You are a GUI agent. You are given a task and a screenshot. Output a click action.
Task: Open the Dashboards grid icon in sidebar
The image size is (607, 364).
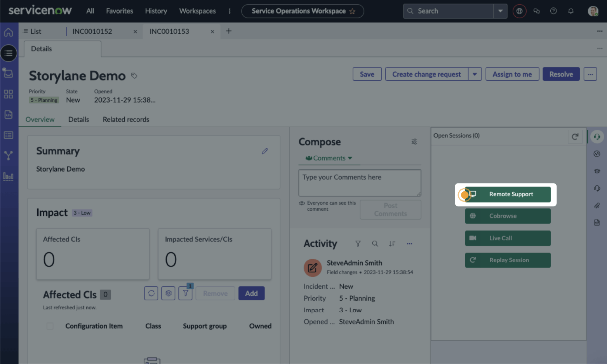[8, 94]
